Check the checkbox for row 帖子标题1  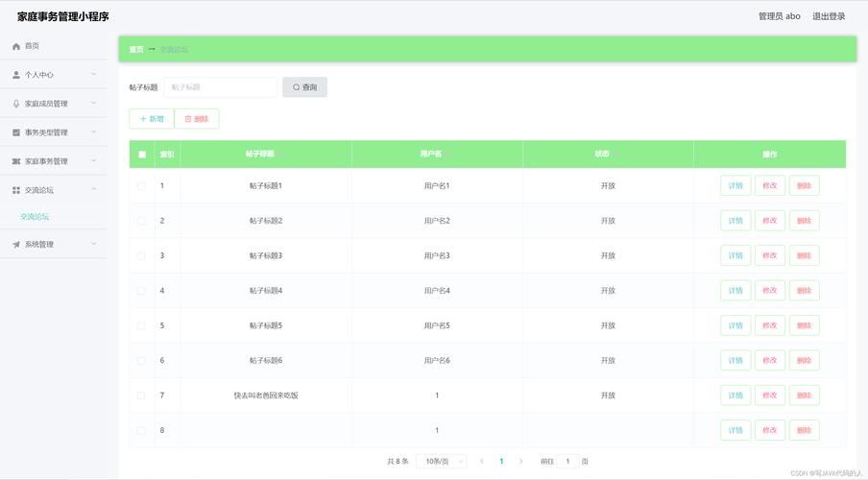142,185
